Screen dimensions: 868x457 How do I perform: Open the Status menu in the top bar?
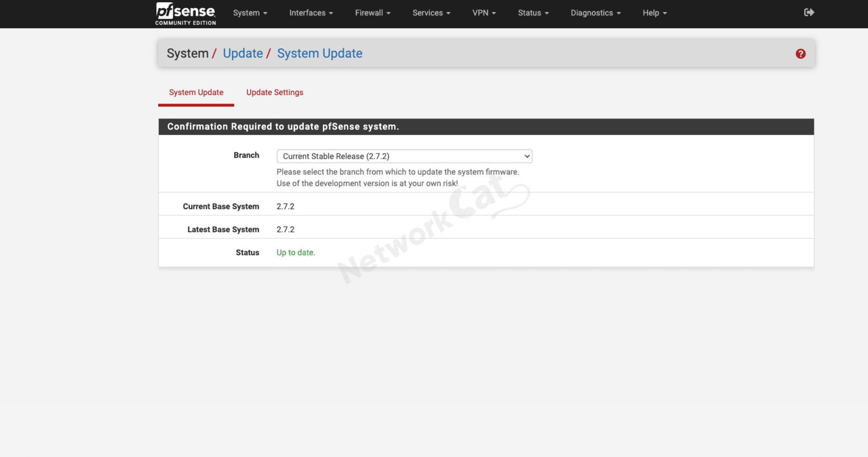click(533, 13)
